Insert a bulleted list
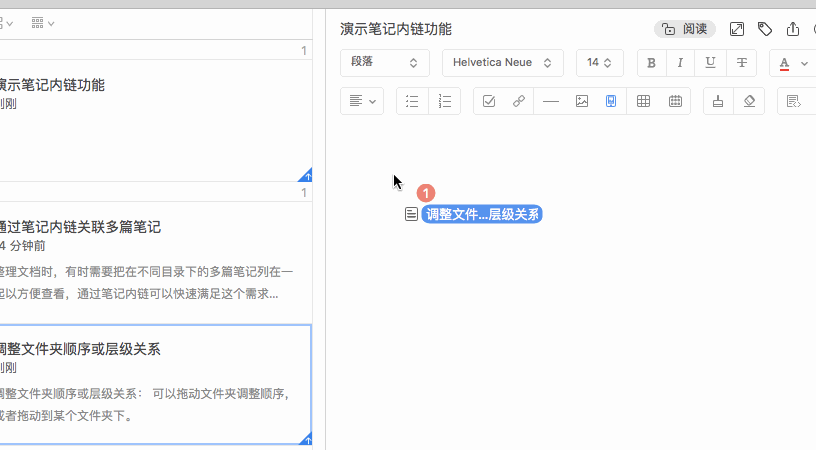Image resolution: width=816 pixels, height=450 pixels. pyautogui.click(x=412, y=101)
